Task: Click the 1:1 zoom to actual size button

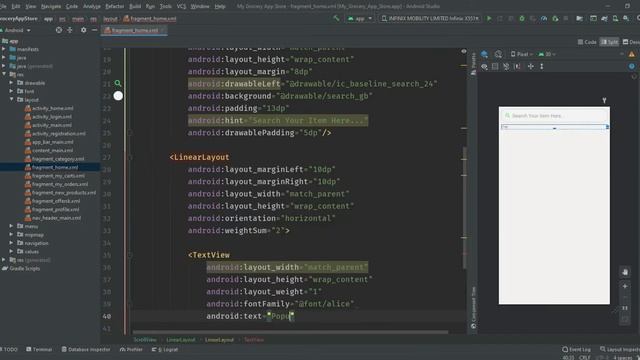Action: click(625, 308)
